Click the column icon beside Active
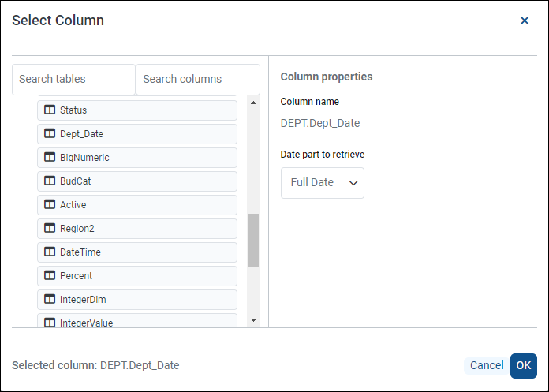 (50, 204)
